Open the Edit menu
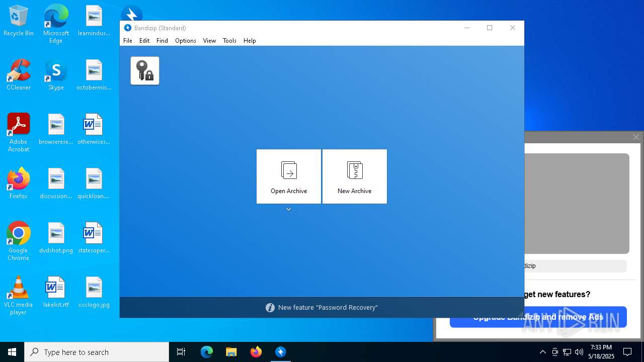 [144, 41]
